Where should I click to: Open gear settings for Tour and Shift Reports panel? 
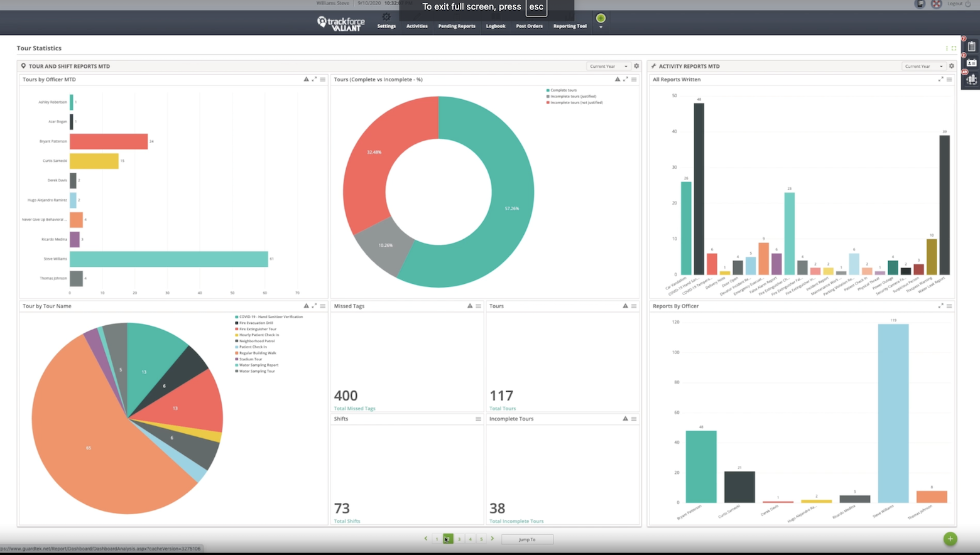(636, 66)
